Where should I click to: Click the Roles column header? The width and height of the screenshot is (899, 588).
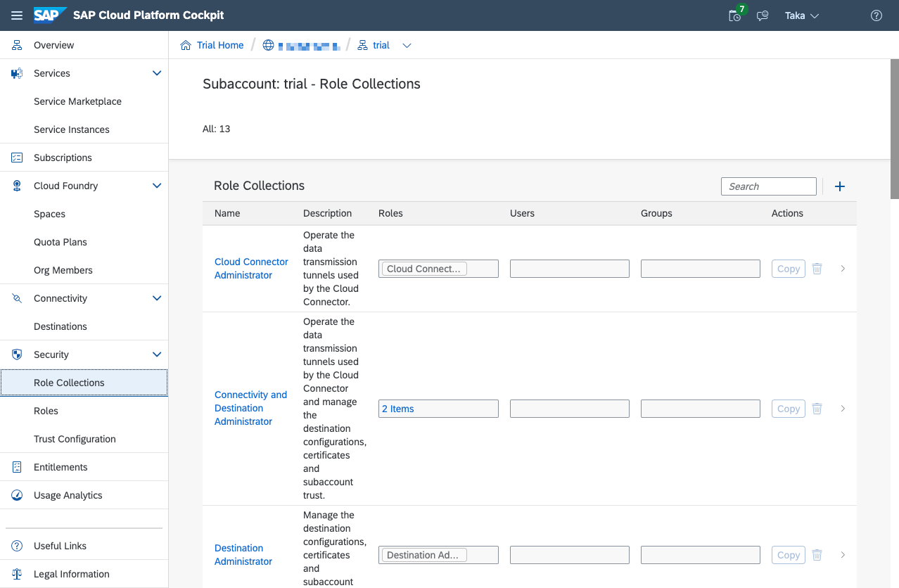point(390,213)
